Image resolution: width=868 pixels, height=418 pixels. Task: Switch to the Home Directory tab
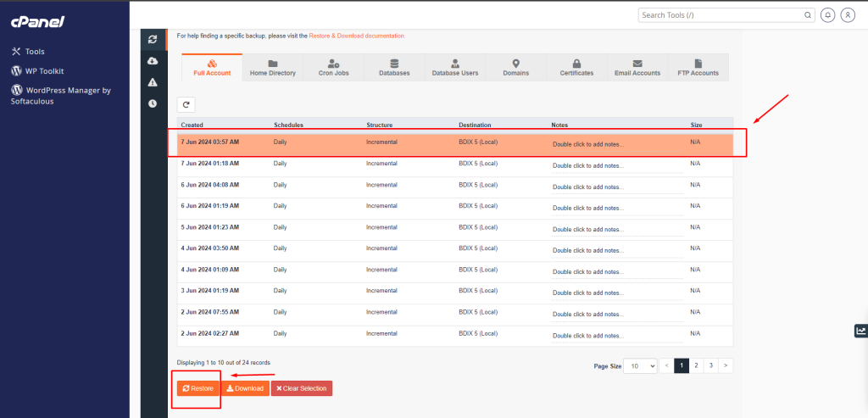(273, 68)
